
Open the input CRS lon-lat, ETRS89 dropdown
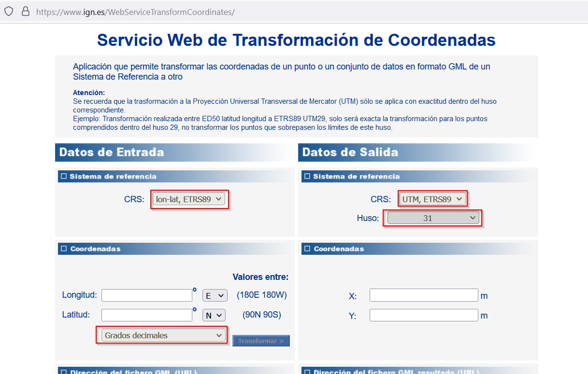pyautogui.click(x=189, y=199)
